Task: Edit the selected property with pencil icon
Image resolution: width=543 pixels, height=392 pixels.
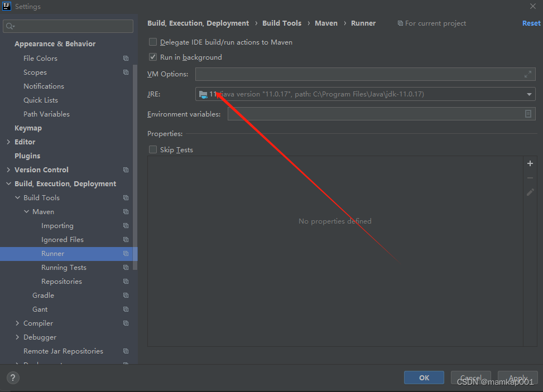Action: (x=530, y=192)
